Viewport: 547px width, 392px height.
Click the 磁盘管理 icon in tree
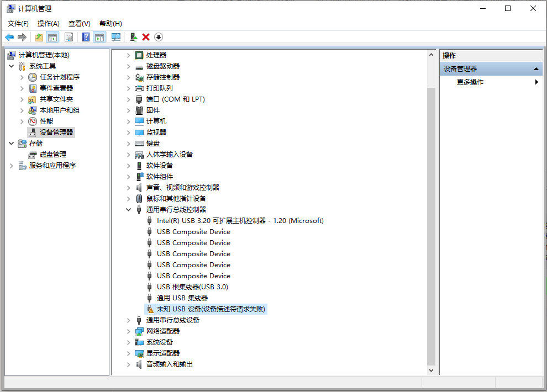point(33,155)
